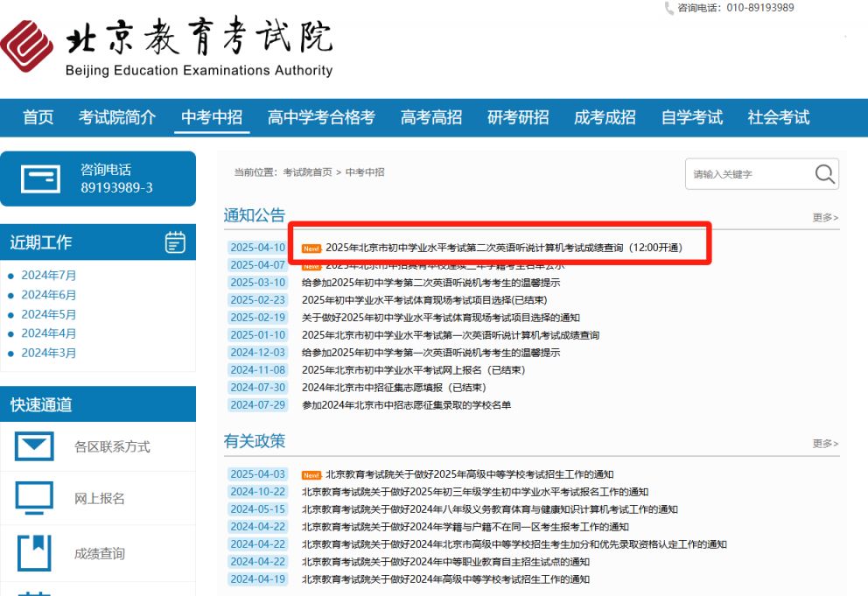Image resolution: width=868 pixels, height=596 pixels.
Task: Click 更多 next to 有关政策
Action: coord(825,444)
